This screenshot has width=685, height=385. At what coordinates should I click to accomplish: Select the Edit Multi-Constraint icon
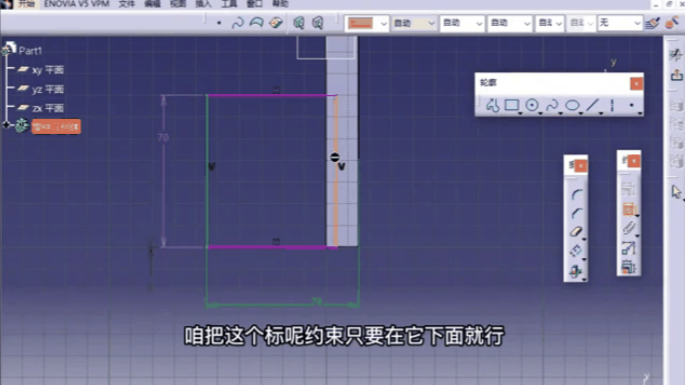(x=628, y=267)
